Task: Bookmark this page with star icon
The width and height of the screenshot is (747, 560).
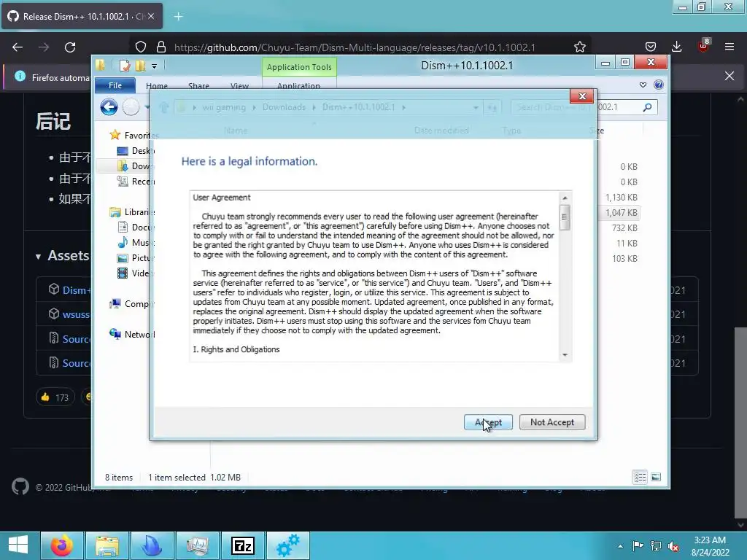Action: click(x=580, y=47)
